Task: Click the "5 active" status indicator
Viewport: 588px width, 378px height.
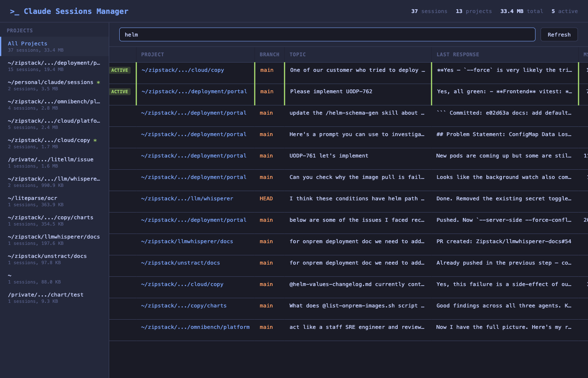Action: coord(565,11)
